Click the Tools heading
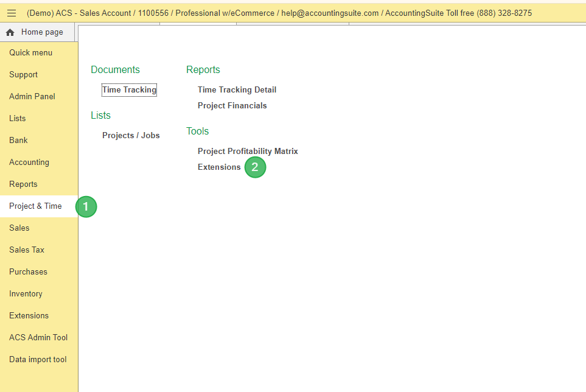This screenshot has width=586, height=392. 197,131
